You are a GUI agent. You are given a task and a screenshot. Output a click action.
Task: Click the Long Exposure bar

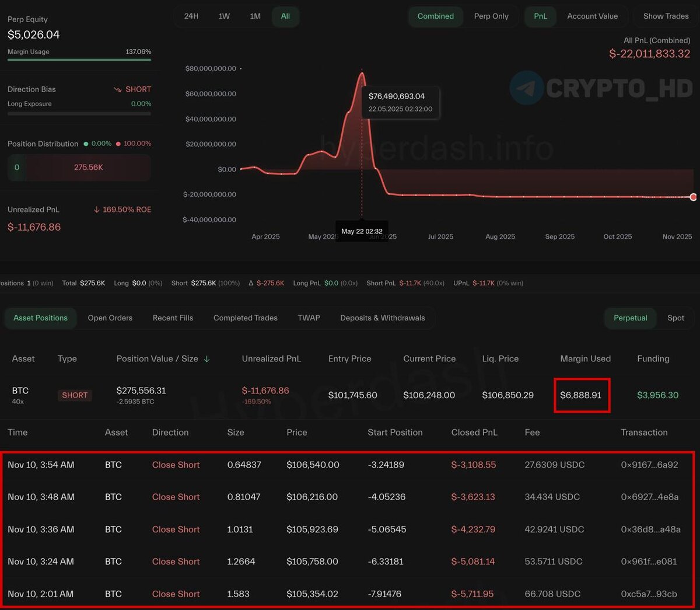79,114
